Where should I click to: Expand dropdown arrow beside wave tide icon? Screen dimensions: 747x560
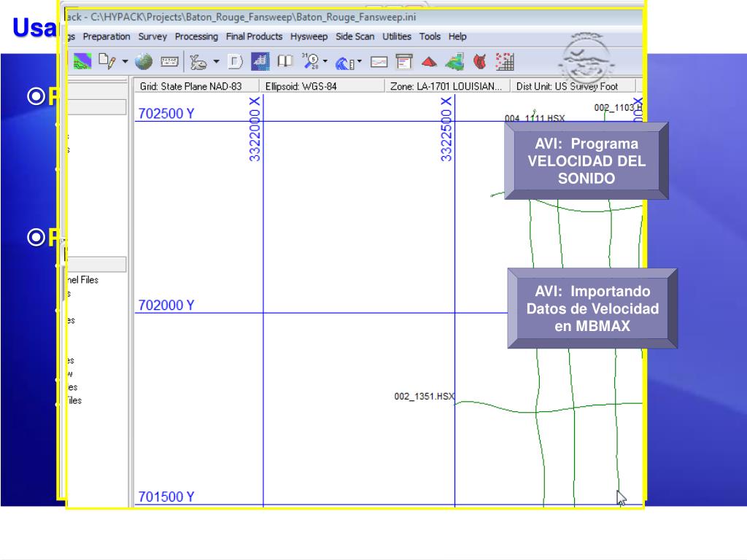pyautogui.click(x=359, y=61)
